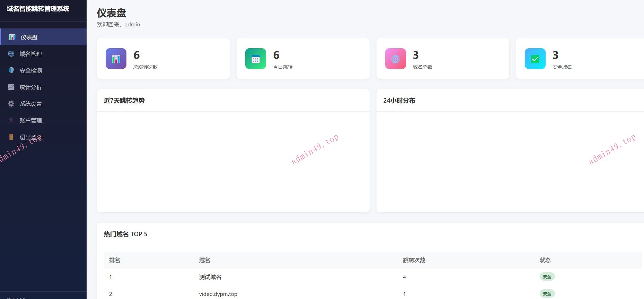Viewport: 644px width, 299px height.
Task: Open 系统设置 from the sidebar
Action: 31,104
